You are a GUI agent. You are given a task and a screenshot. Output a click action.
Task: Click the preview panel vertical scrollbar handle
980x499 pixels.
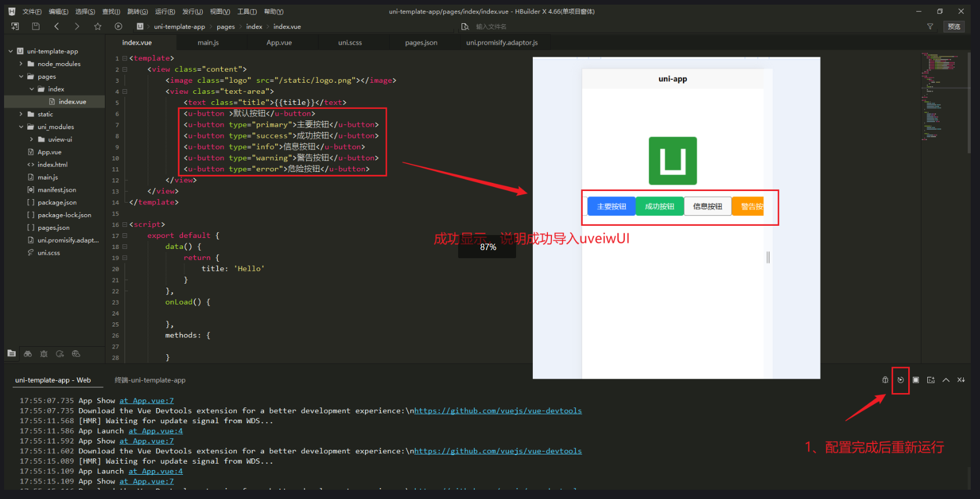point(768,258)
